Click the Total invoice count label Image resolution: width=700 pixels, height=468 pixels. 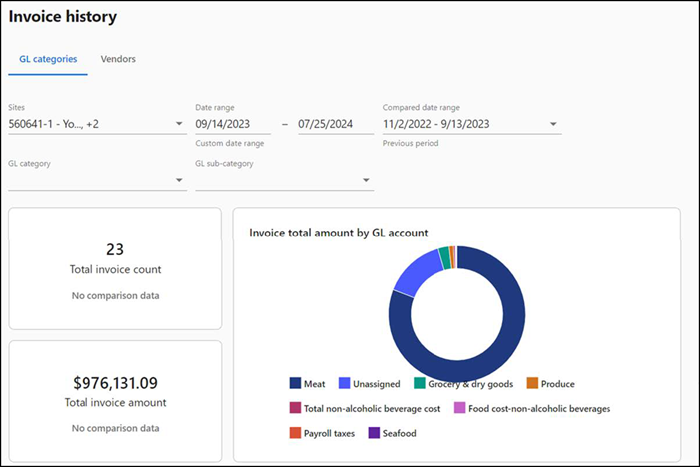pyautogui.click(x=115, y=269)
